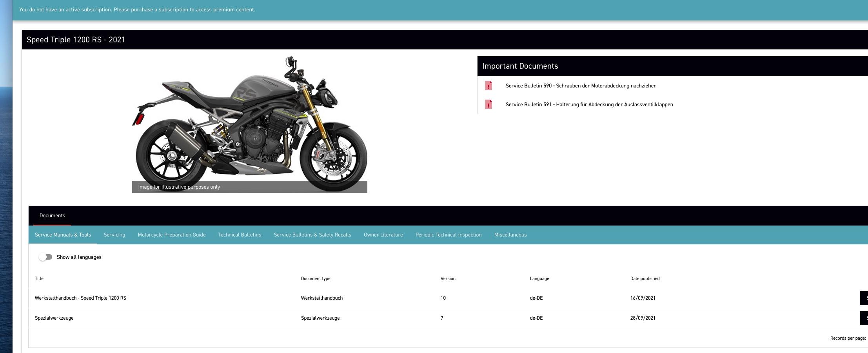Select the Documents tab
This screenshot has width=868, height=353.
pyautogui.click(x=52, y=216)
